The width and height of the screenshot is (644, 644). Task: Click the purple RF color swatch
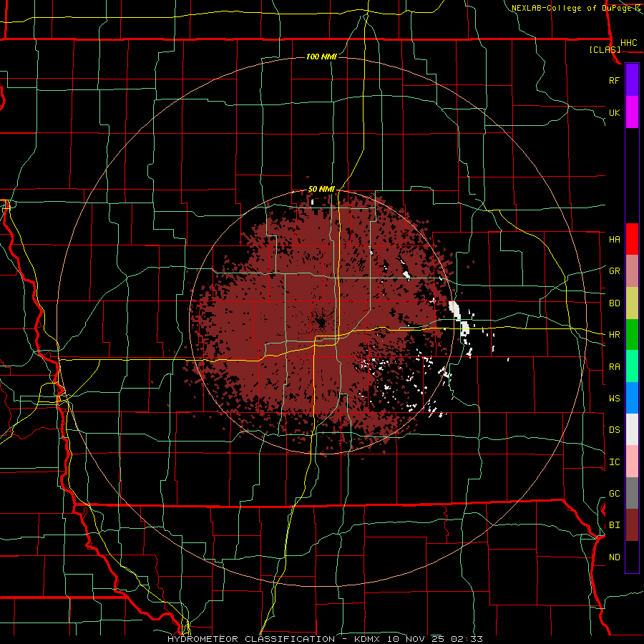pyautogui.click(x=632, y=80)
